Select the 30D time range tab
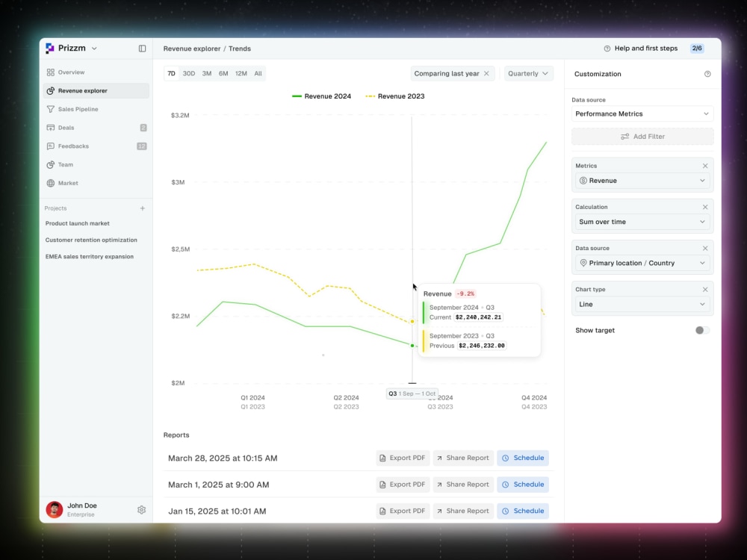The width and height of the screenshot is (747, 560). tap(189, 73)
